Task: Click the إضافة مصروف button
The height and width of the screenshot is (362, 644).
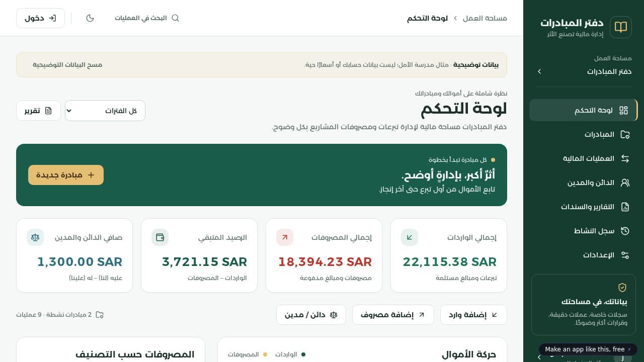Action: click(x=393, y=315)
